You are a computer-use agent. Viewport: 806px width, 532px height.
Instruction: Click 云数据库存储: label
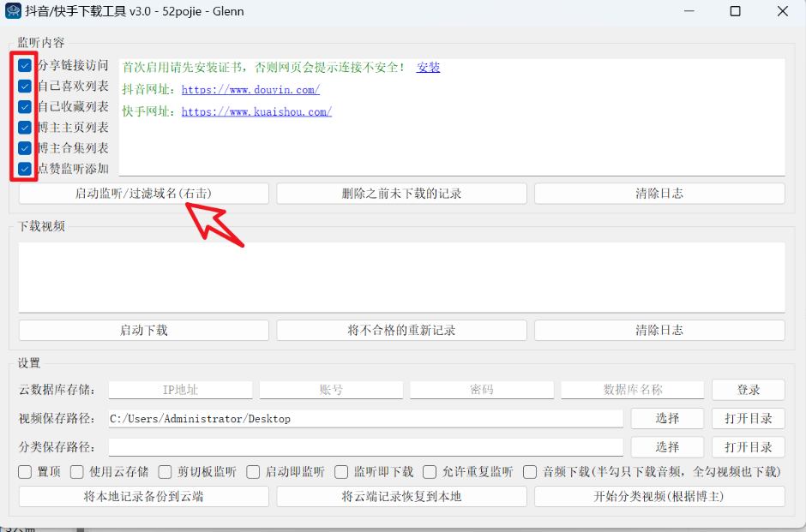[57, 390]
